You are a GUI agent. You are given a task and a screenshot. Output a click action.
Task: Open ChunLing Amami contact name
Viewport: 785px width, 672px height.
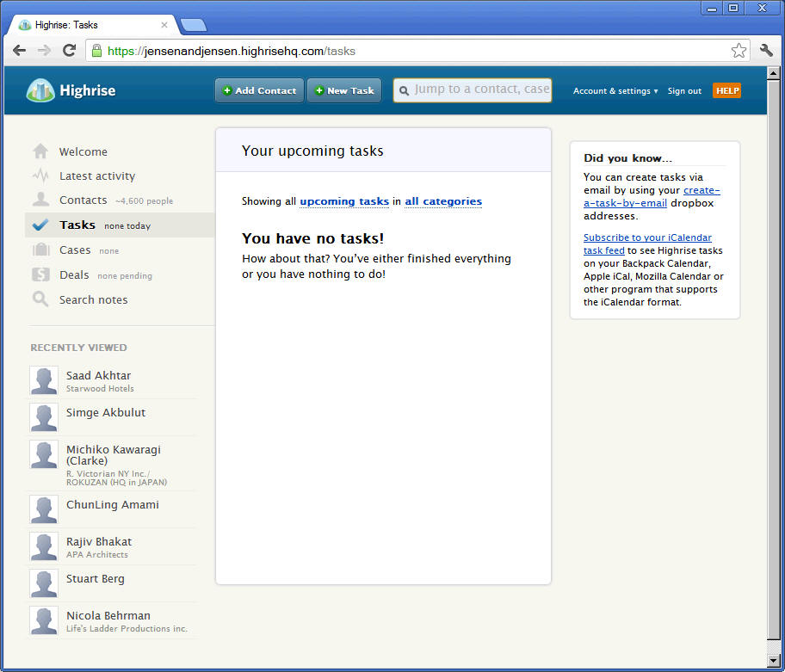tap(112, 504)
